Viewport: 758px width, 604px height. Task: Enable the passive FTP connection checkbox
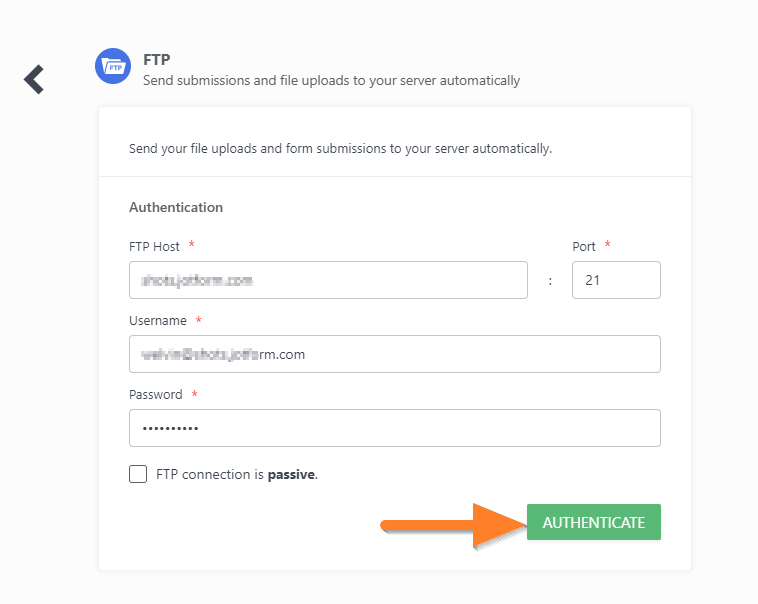138,474
